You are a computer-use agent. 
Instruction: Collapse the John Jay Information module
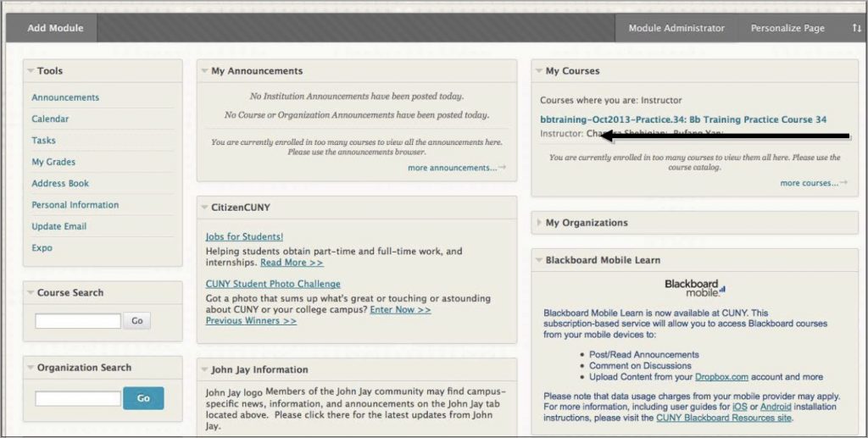[205, 369]
